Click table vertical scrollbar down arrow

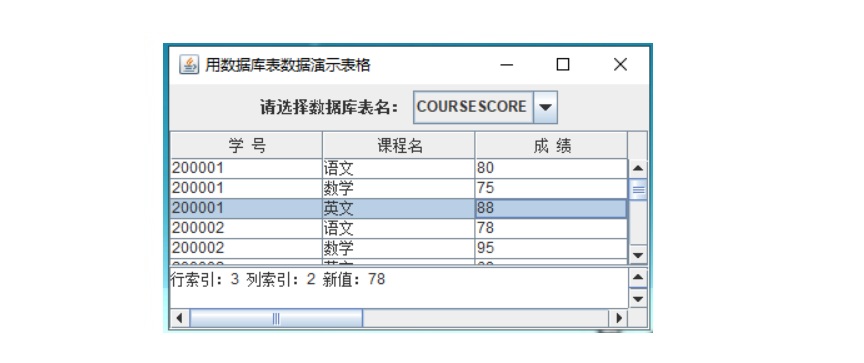click(638, 255)
